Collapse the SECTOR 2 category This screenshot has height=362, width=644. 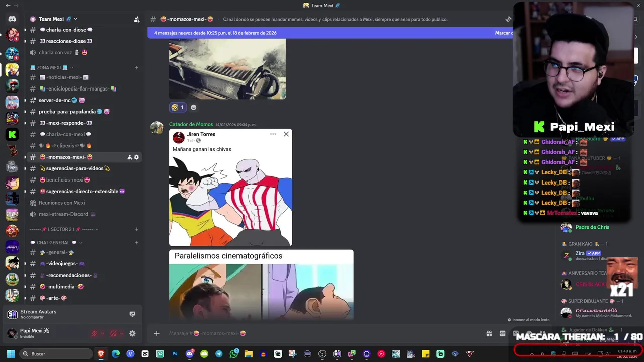(63, 229)
